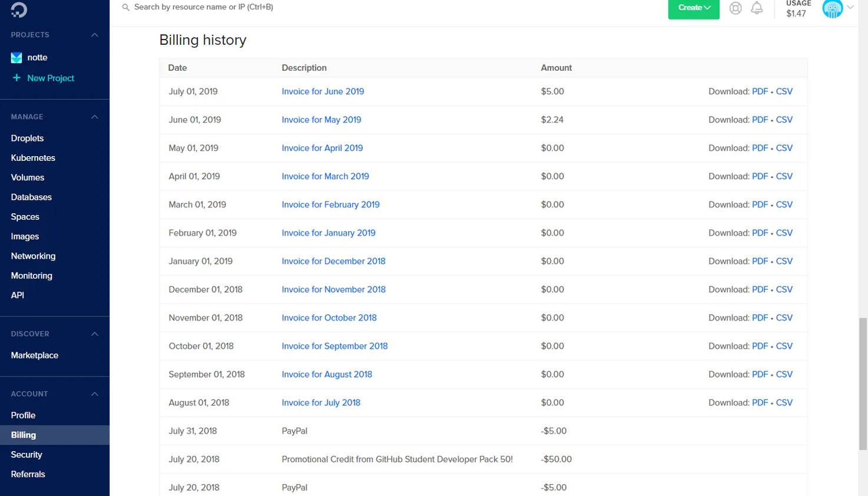Viewport: 868px width, 496px height.
Task: Open Invoice for December 2018
Action: point(333,261)
